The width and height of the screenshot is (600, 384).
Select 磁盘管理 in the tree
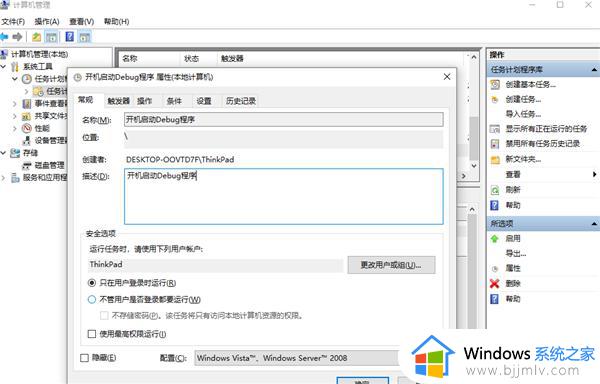click(x=49, y=165)
